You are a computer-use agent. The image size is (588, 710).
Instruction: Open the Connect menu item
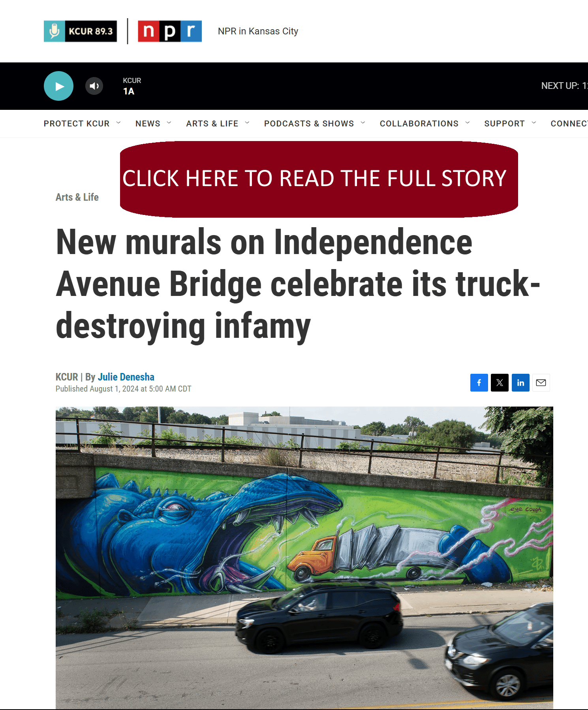tap(569, 124)
